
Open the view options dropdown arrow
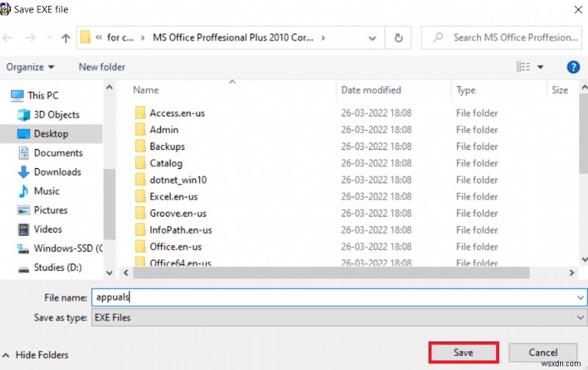[540, 67]
